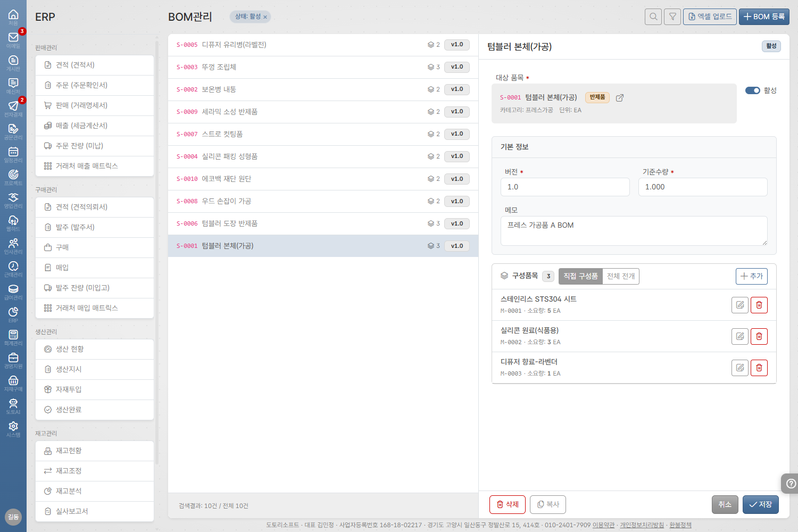This screenshot has width=798, height=532.
Task: Open the 환불정책 footer link
Action: tap(680, 525)
